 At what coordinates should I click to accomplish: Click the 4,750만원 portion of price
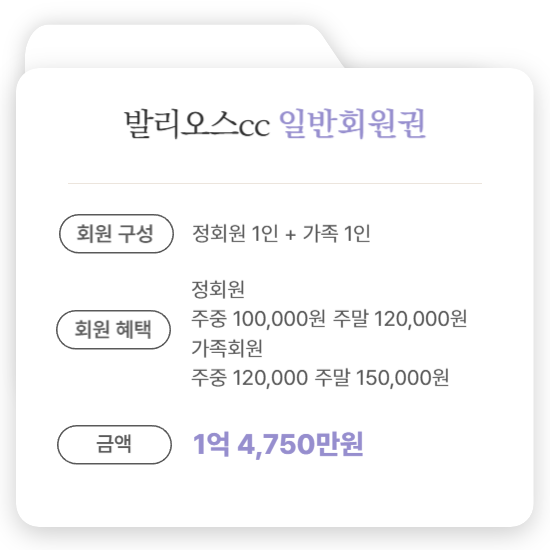point(300,444)
